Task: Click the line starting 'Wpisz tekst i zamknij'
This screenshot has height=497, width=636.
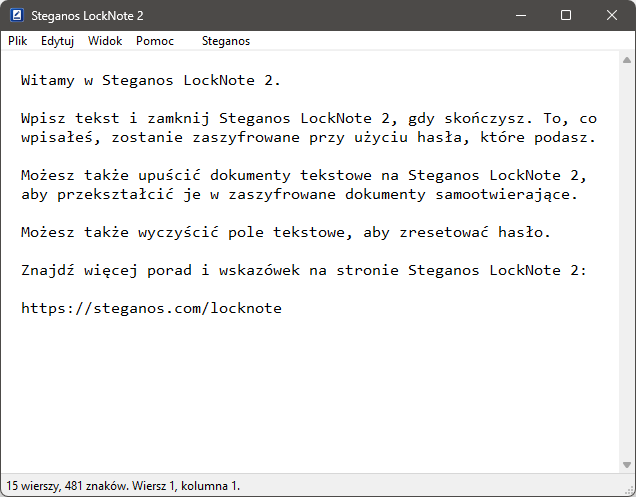Action: tap(309, 118)
